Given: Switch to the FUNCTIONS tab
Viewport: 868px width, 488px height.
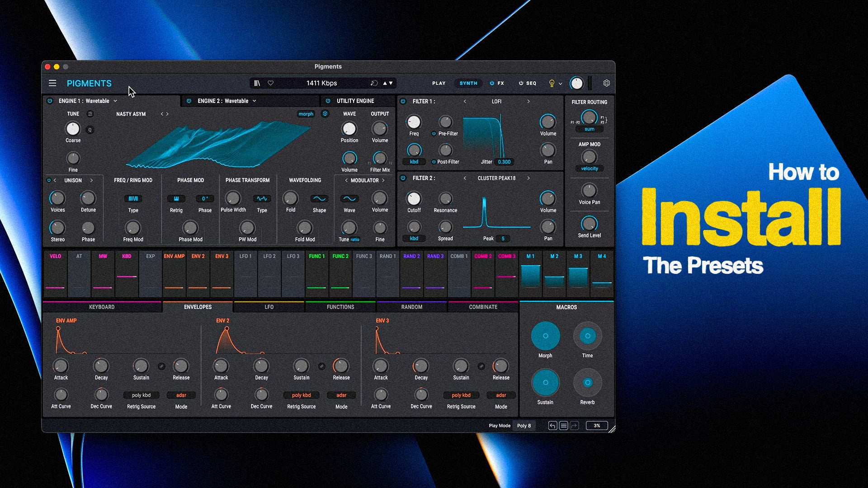Looking at the screenshot, I should click(x=340, y=307).
